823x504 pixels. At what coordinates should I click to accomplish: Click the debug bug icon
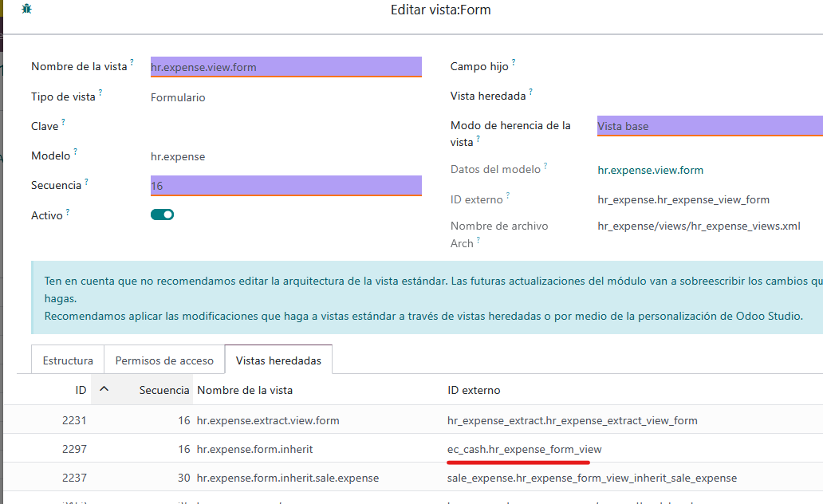pyautogui.click(x=27, y=10)
